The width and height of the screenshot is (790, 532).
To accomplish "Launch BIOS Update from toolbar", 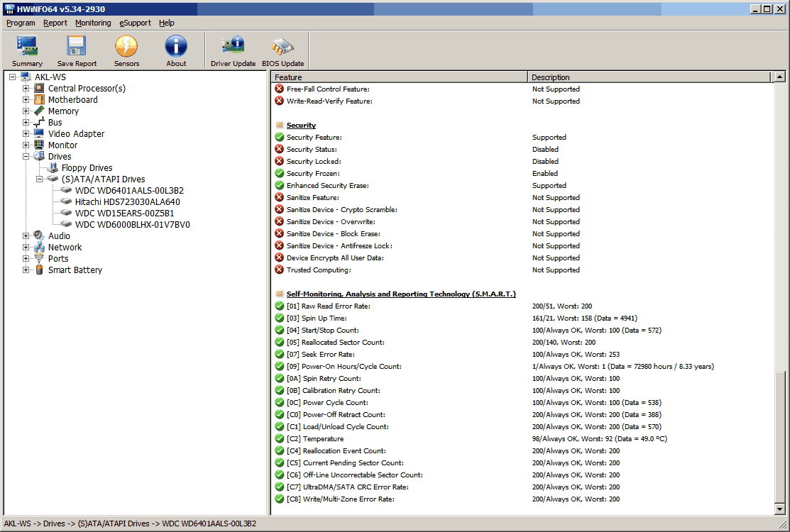I will click(282, 46).
